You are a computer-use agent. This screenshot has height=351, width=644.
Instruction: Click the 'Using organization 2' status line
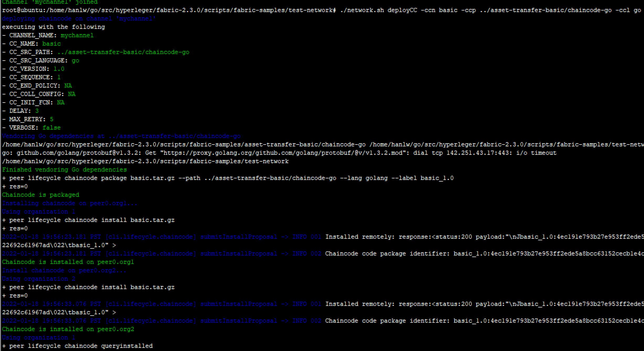[39, 279]
